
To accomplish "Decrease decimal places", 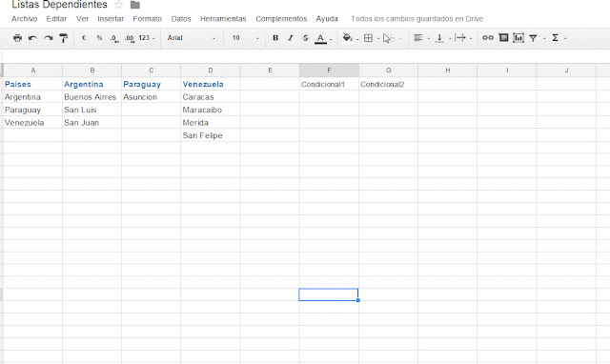I will [114, 38].
